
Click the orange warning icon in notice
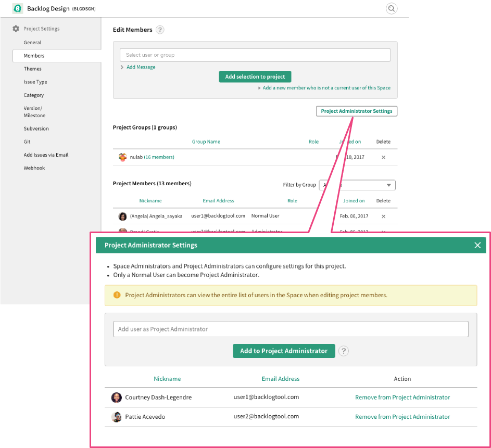pyautogui.click(x=117, y=295)
